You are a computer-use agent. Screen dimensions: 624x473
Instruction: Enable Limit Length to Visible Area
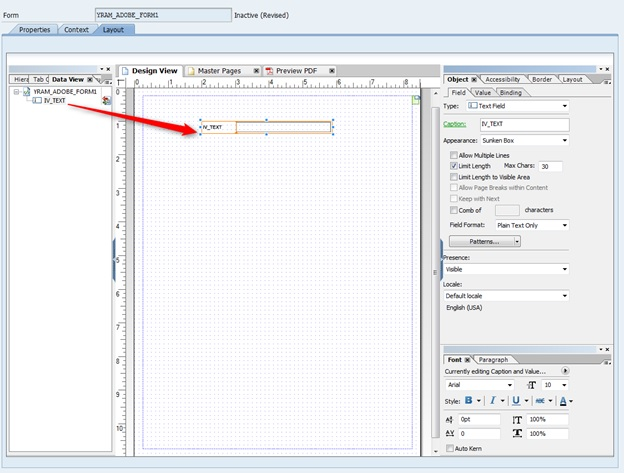coord(453,177)
